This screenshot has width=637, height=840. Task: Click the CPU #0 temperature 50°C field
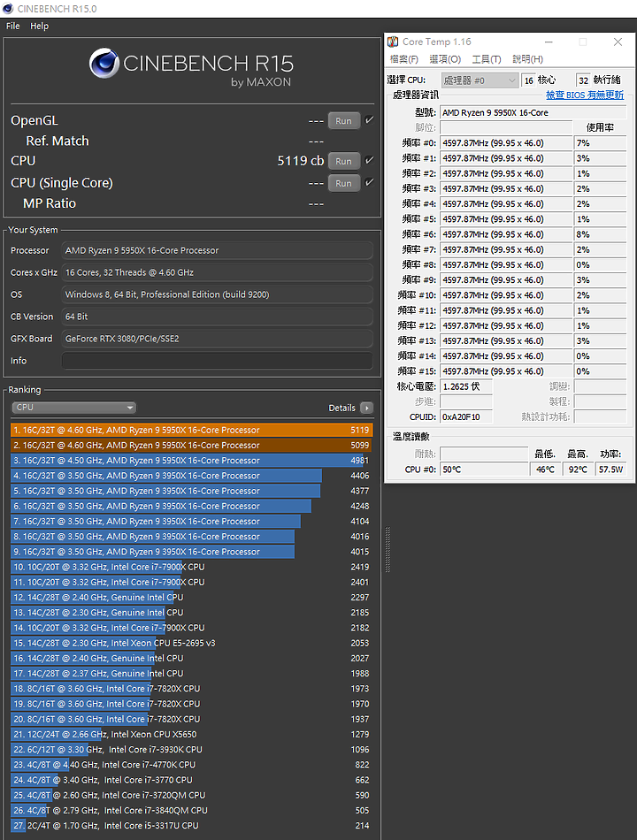click(x=484, y=470)
